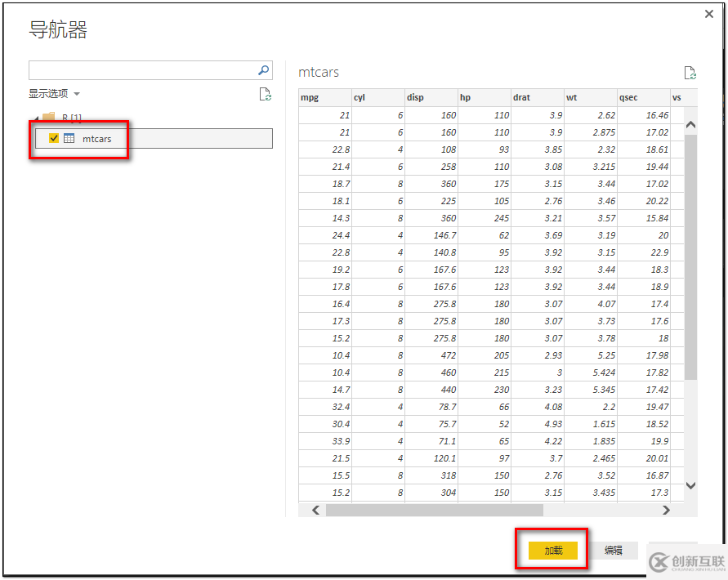Viewport: 728px width, 580px height.
Task: Click the hp cell 245
Action: click(x=485, y=218)
